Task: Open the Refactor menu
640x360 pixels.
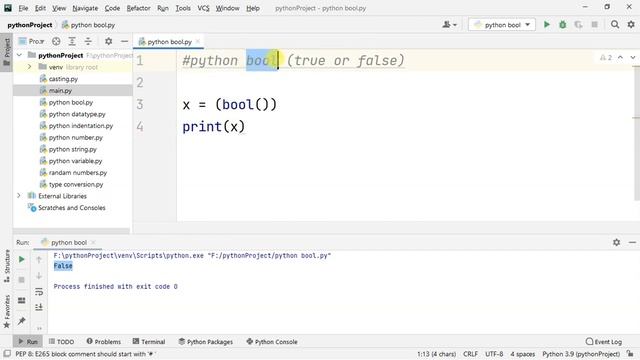Action: (138, 8)
